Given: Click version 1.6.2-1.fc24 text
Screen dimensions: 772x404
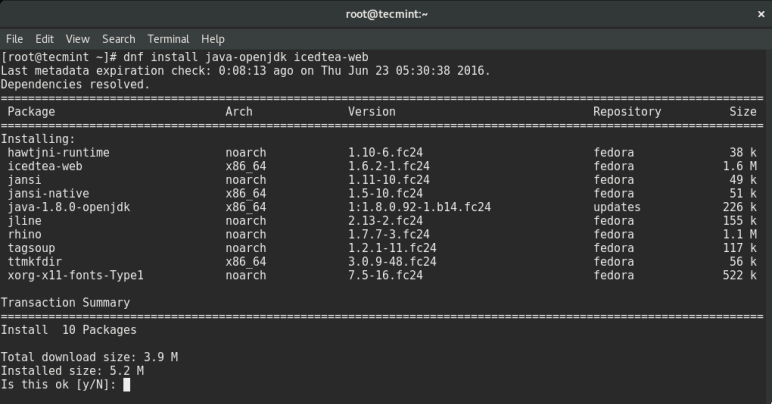Looking at the screenshot, I should click(389, 166).
